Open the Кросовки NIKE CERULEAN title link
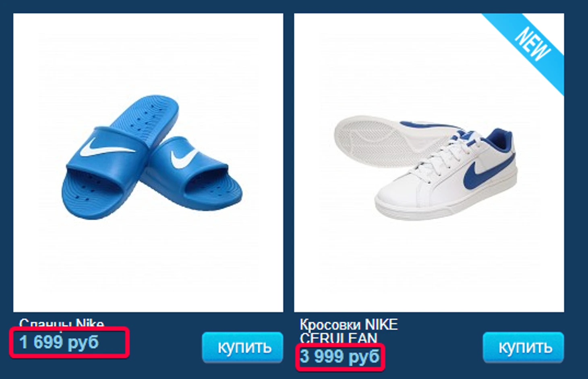Viewport: 588px width, 379px height. 349,331
